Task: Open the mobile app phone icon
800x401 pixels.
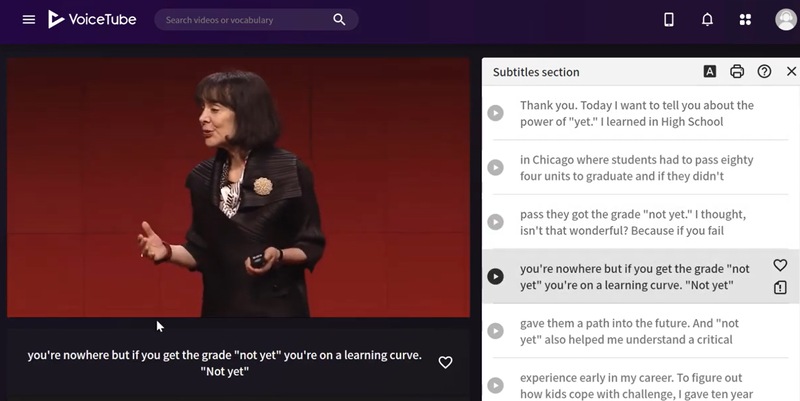Action: pyautogui.click(x=668, y=19)
